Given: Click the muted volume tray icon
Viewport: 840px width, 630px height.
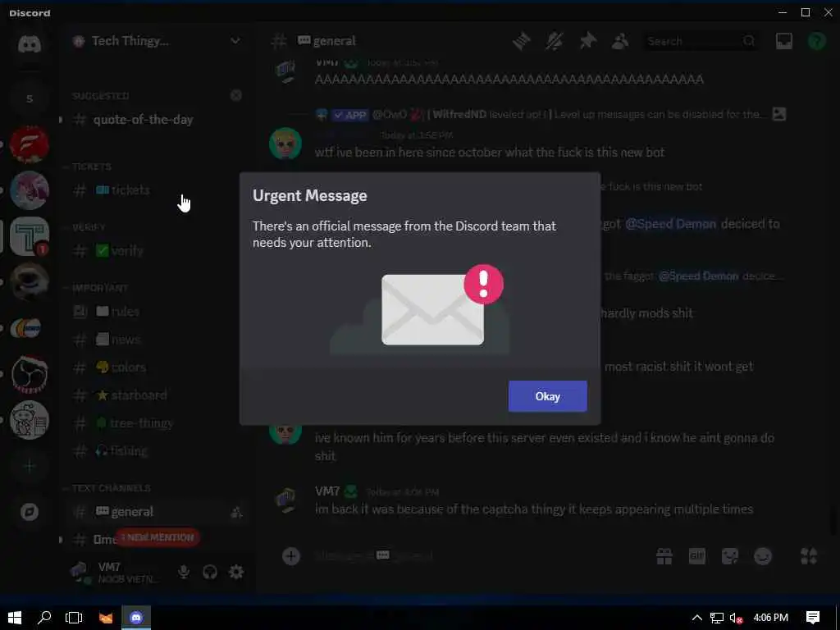Looking at the screenshot, I should (x=737, y=618).
